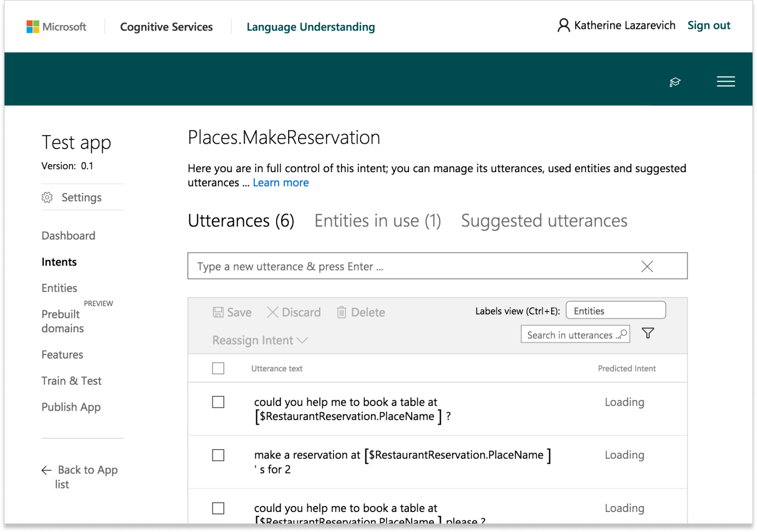Click the user profile icon

(x=563, y=25)
